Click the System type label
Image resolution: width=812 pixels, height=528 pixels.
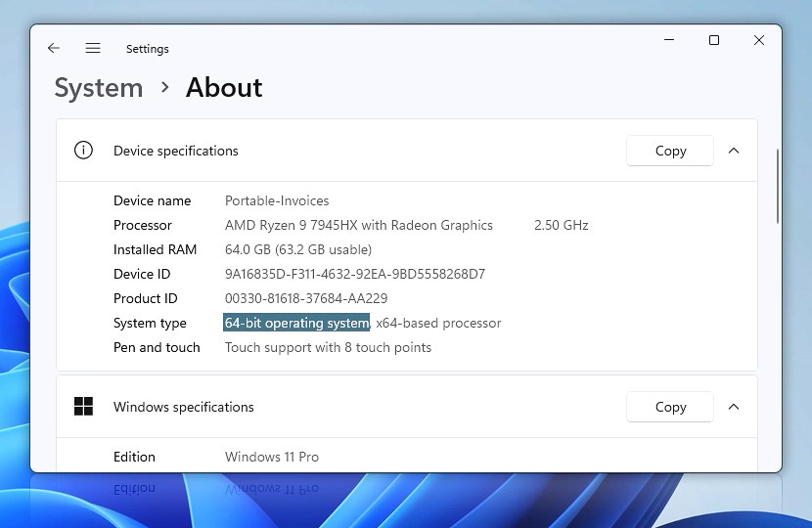coord(150,323)
